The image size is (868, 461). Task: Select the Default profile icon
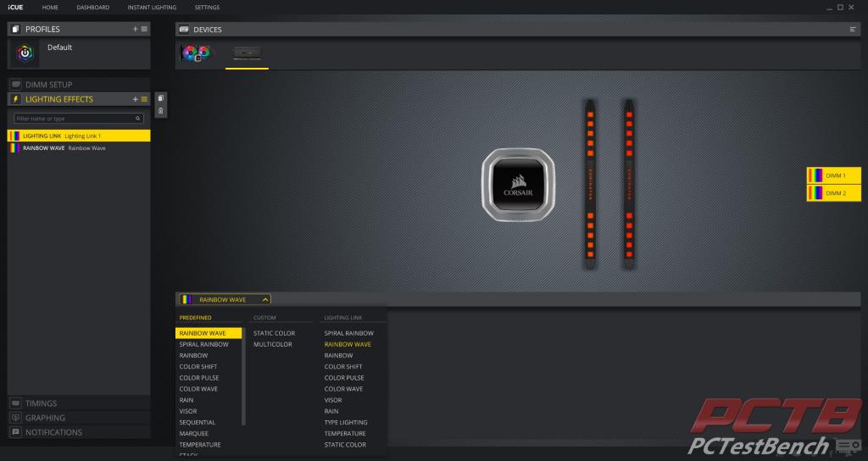coord(25,53)
